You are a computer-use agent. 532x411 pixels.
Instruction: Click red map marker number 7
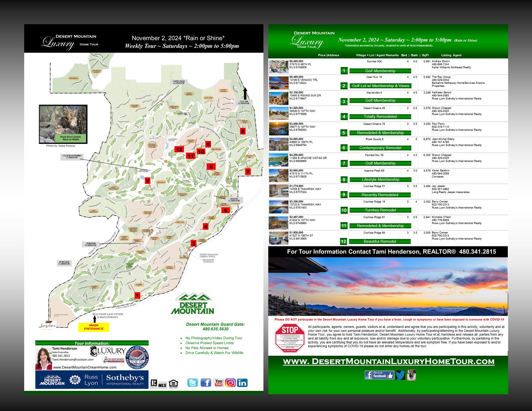tap(248, 172)
